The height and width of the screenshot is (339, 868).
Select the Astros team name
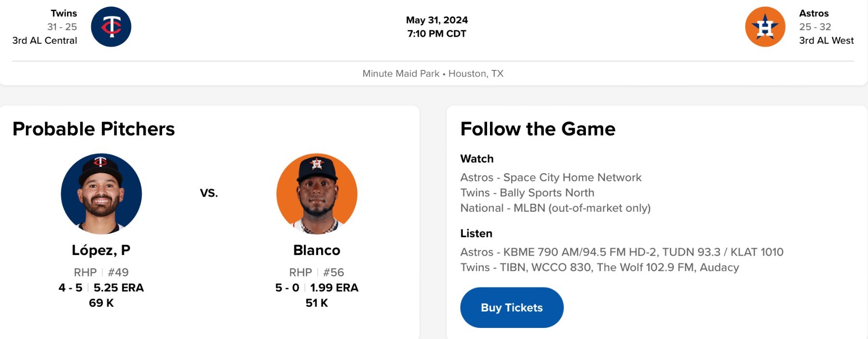814,14
